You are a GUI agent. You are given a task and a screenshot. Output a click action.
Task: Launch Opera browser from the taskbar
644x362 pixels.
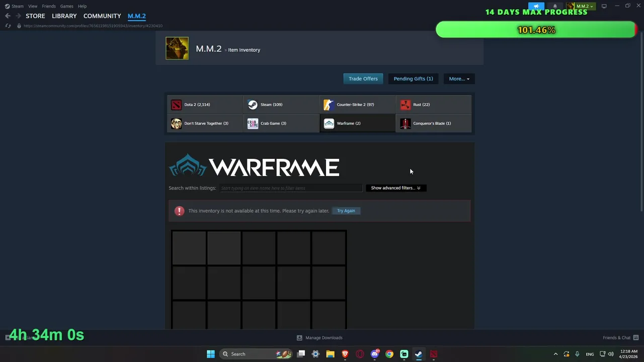pyautogui.click(x=360, y=354)
